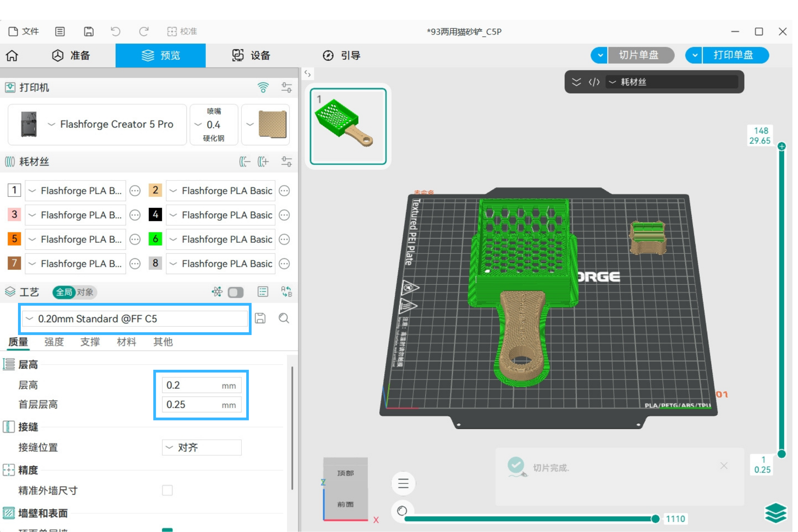
Task: Open the 文件 file menu
Action: tap(24, 32)
